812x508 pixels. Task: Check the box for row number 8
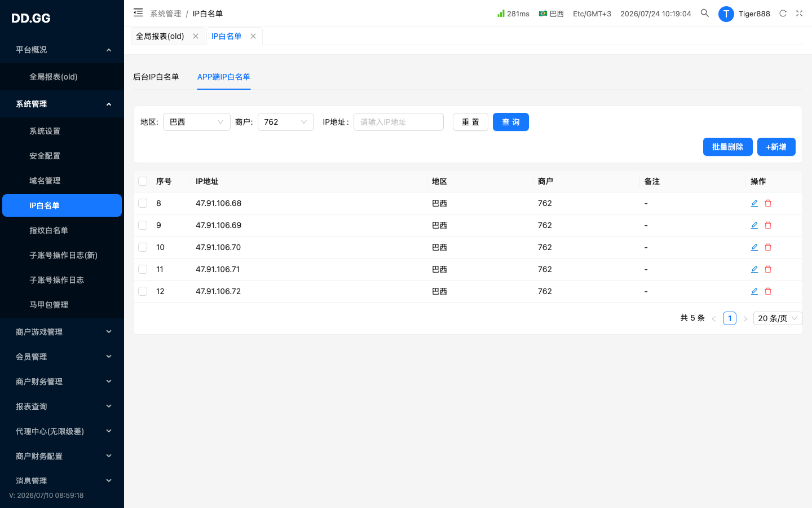pyautogui.click(x=143, y=203)
